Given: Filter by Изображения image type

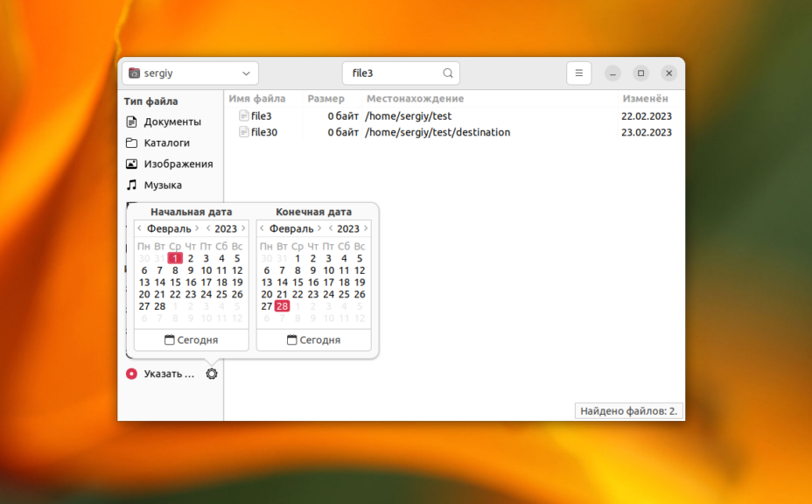Looking at the screenshot, I should click(178, 164).
